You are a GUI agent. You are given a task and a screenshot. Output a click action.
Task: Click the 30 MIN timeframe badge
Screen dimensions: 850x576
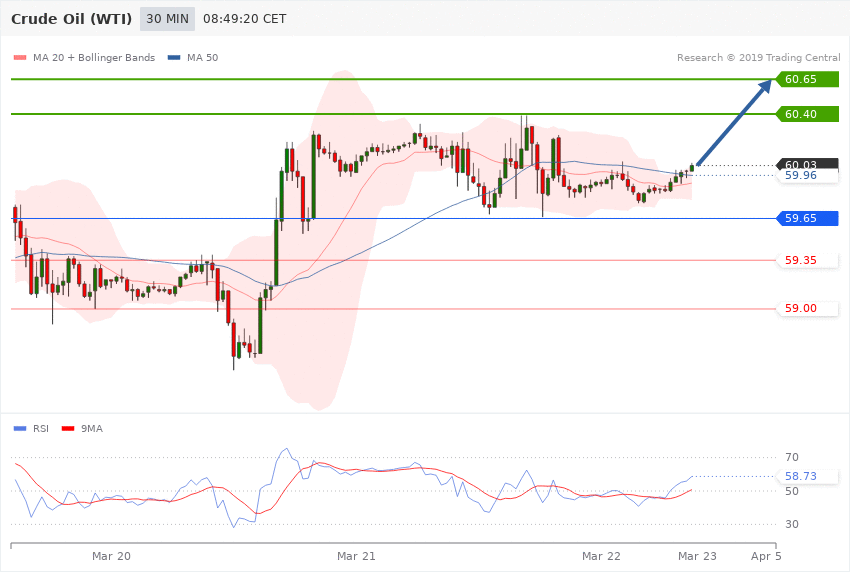(167, 19)
